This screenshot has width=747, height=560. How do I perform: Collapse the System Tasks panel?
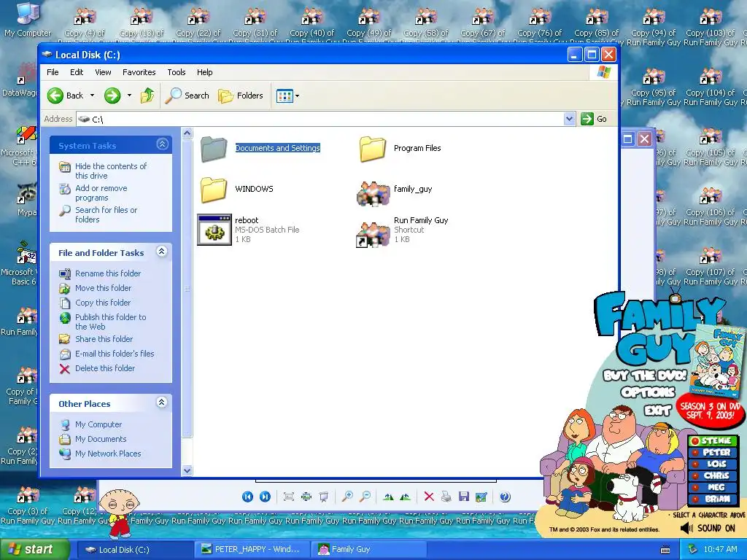[162, 144]
